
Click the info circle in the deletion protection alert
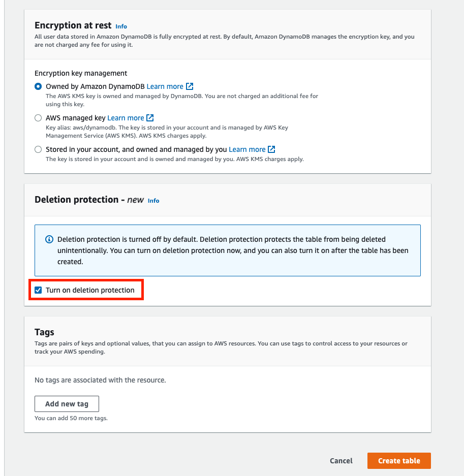point(48,239)
